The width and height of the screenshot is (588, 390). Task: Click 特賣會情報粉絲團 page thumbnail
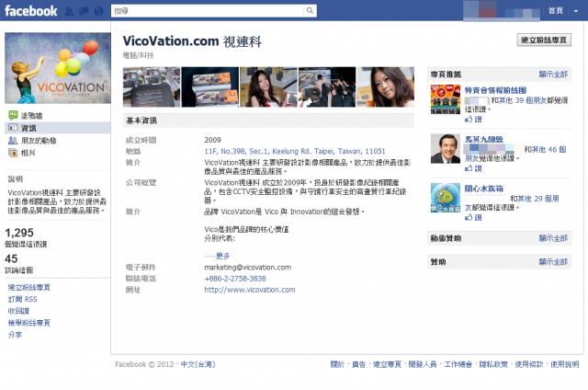coord(445,99)
